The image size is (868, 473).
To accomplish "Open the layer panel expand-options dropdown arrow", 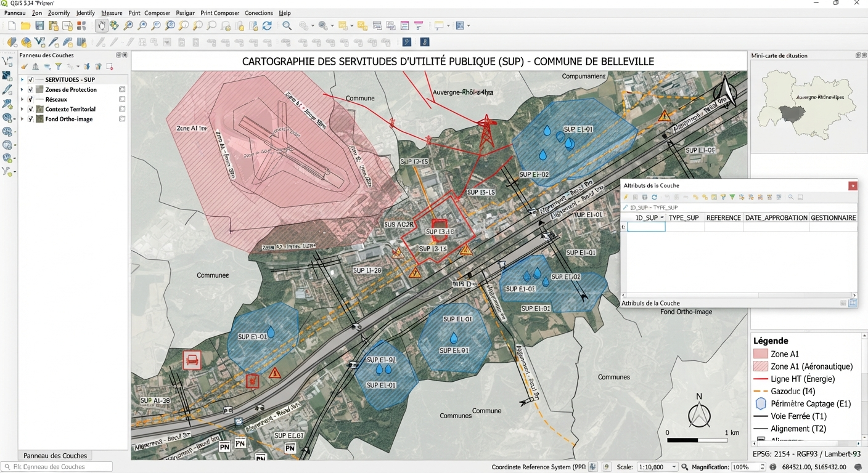I will pyautogui.click(x=78, y=66).
